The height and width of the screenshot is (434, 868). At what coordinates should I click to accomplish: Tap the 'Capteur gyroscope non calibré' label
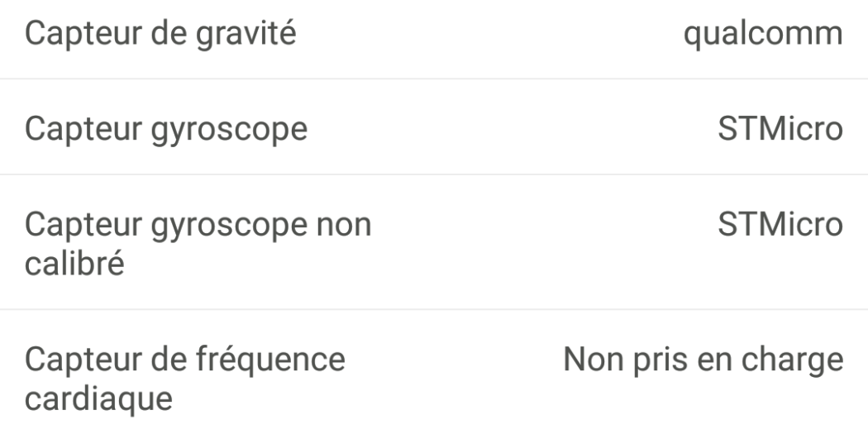[198, 244]
